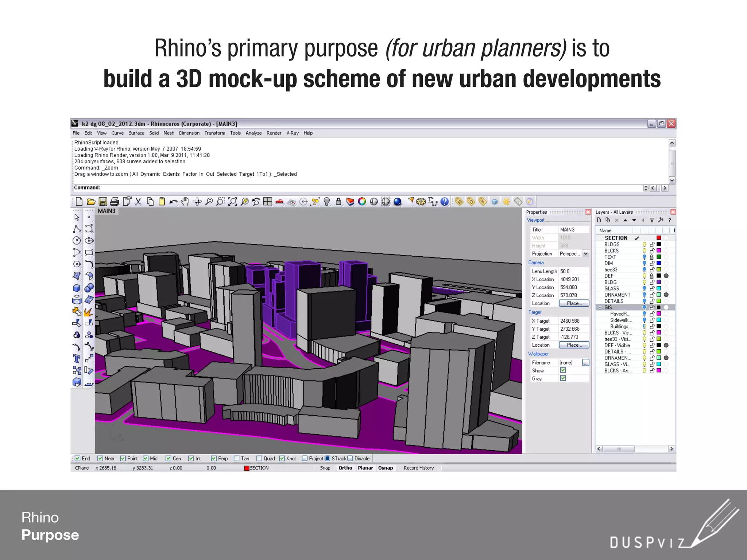This screenshot has height=560, width=747.
Task: Click command line right arrow
Action: pyautogui.click(x=665, y=188)
